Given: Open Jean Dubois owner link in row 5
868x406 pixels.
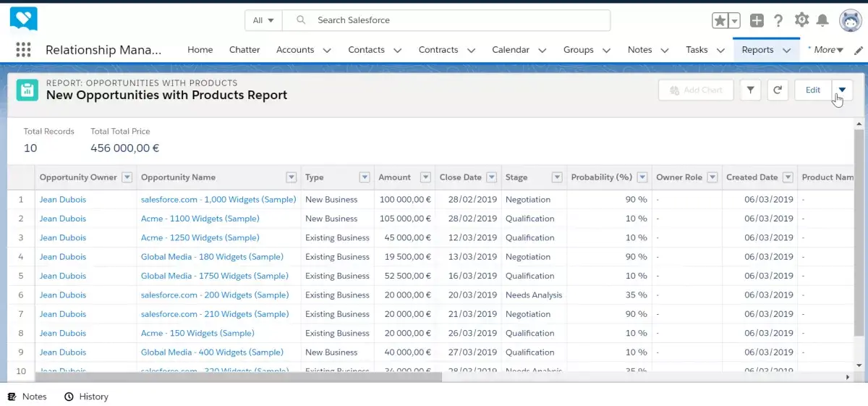Looking at the screenshot, I should coord(63,276).
